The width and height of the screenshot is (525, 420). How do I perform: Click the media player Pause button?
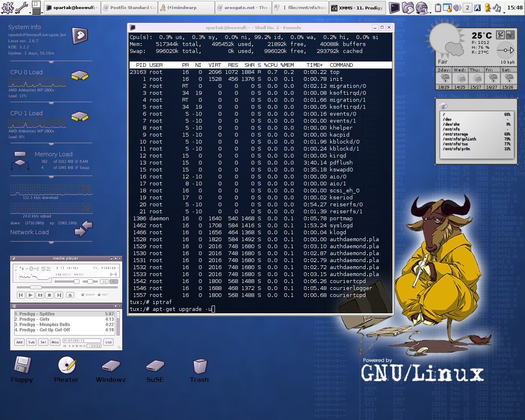point(40,295)
